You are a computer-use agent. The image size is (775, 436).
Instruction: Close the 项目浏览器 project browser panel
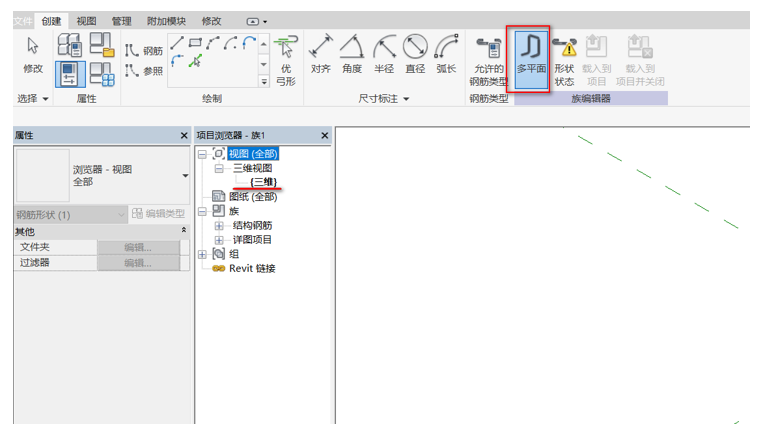(x=323, y=135)
